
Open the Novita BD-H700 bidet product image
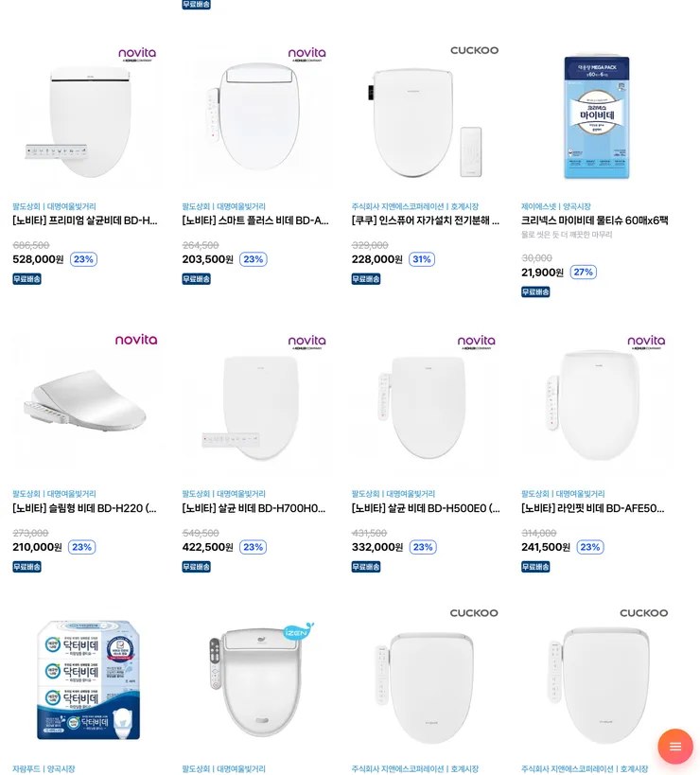point(256,404)
